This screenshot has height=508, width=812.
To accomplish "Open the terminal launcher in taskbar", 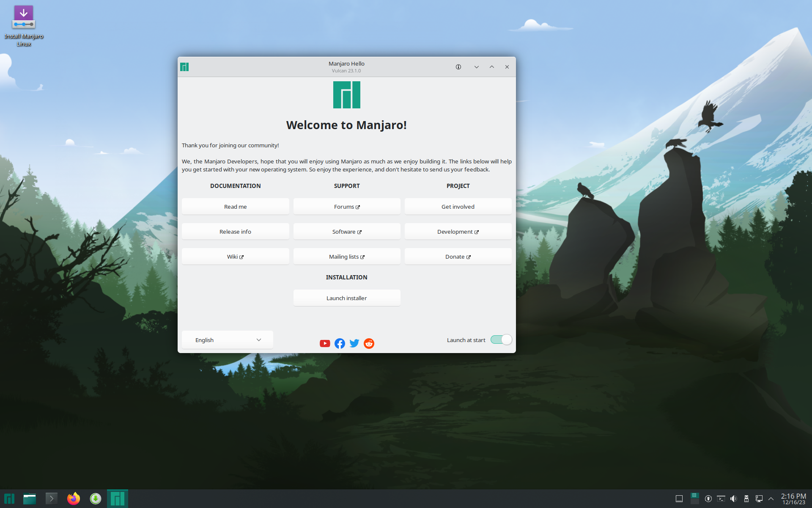I will coord(52,499).
